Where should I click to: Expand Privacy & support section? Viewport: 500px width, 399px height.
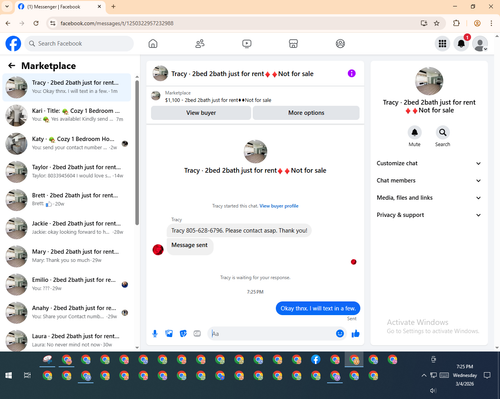[429, 215]
